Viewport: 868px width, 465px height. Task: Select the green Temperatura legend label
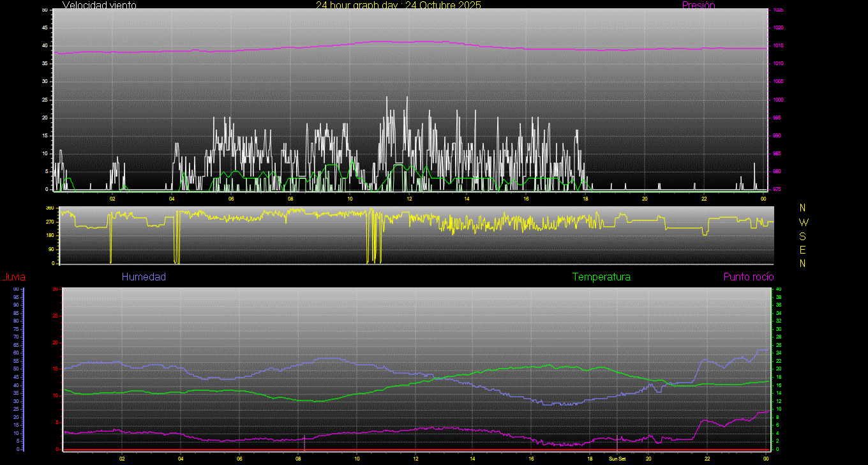coord(601,277)
